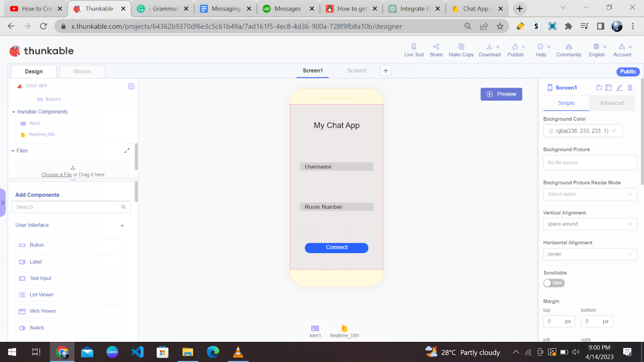Choose a file to upload in Files
644x362 pixels.
click(57, 174)
